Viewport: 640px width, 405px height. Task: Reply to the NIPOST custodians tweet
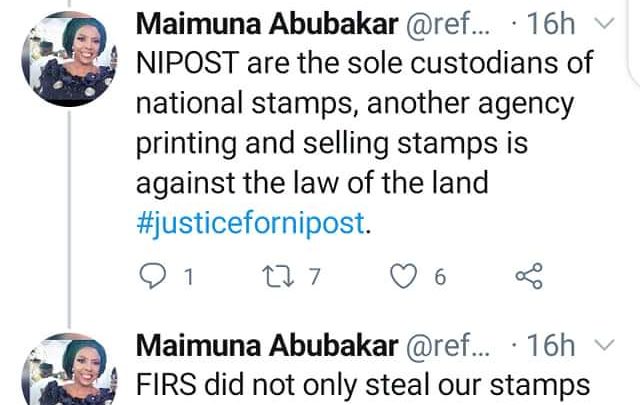pos(149,277)
